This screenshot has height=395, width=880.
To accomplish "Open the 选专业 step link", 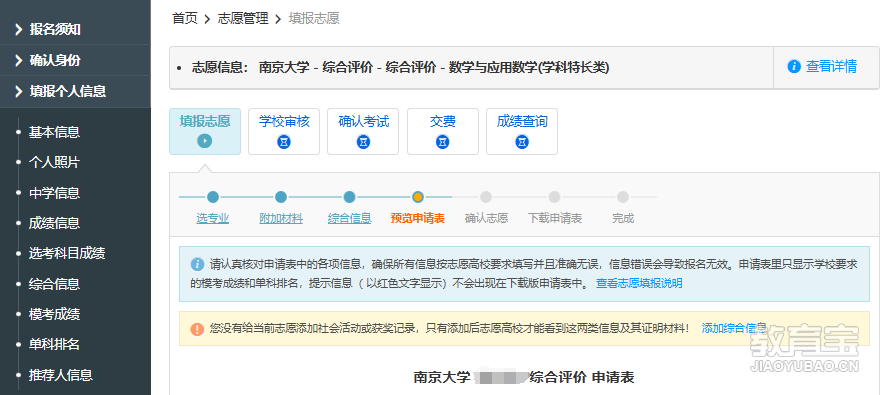I will pyautogui.click(x=213, y=218).
